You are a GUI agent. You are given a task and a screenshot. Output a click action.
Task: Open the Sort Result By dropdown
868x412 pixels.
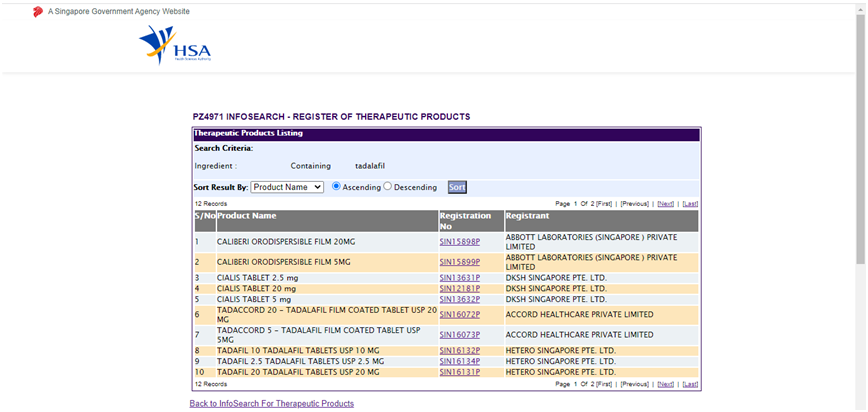[287, 187]
